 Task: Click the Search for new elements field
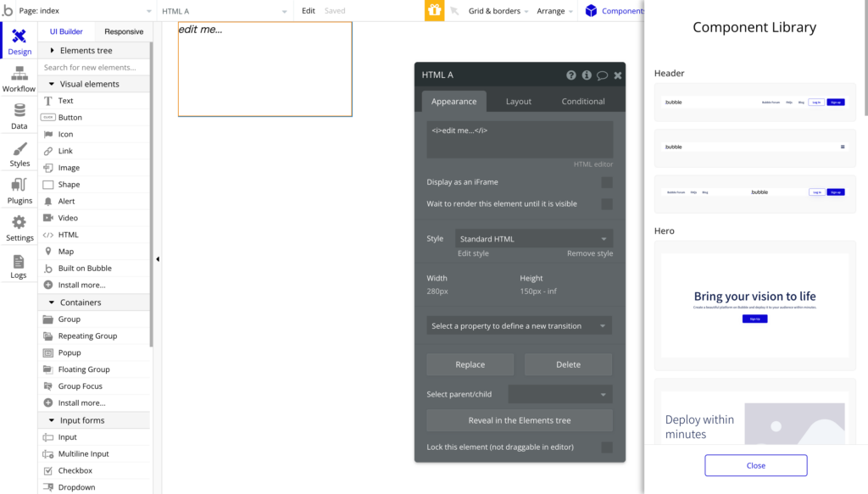[95, 68]
